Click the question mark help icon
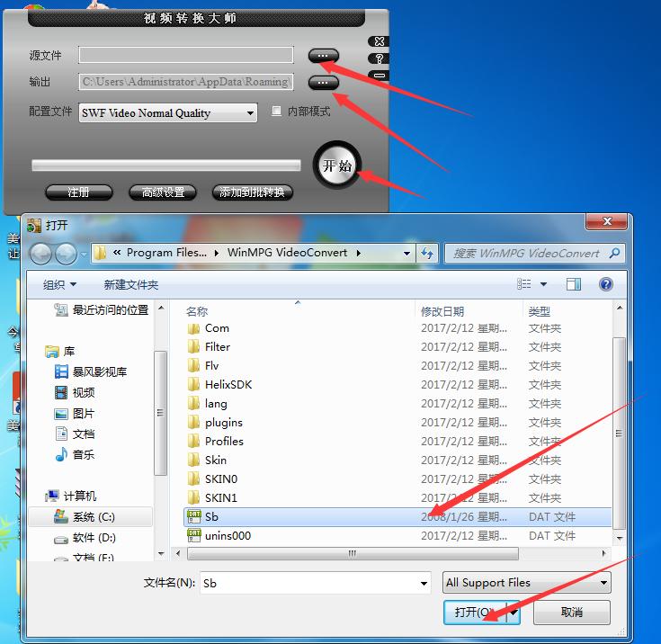The width and height of the screenshot is (661, 644). [380, 58]
